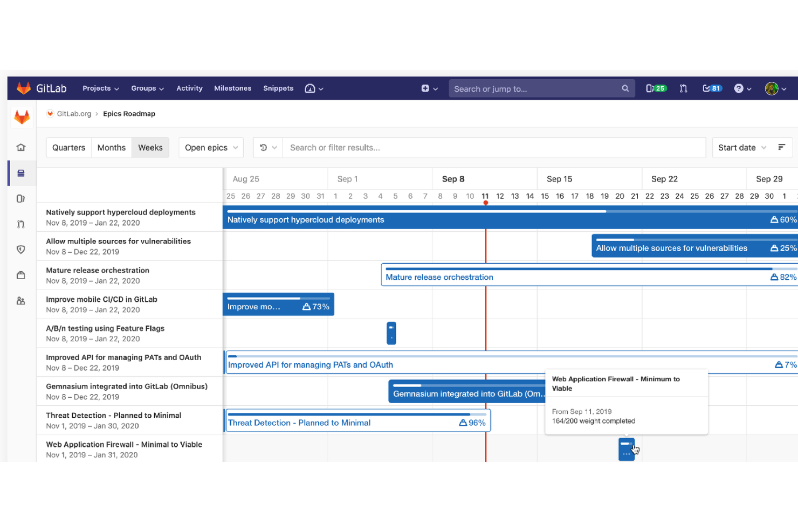798x532 pixels.
Task: Click the Sep 15 week header
Action: pyautogui.click(x=559, y=179)
